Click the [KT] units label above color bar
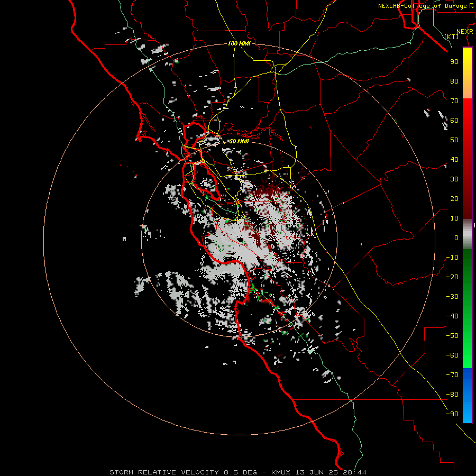476x476 pixels. coord(452,36)
